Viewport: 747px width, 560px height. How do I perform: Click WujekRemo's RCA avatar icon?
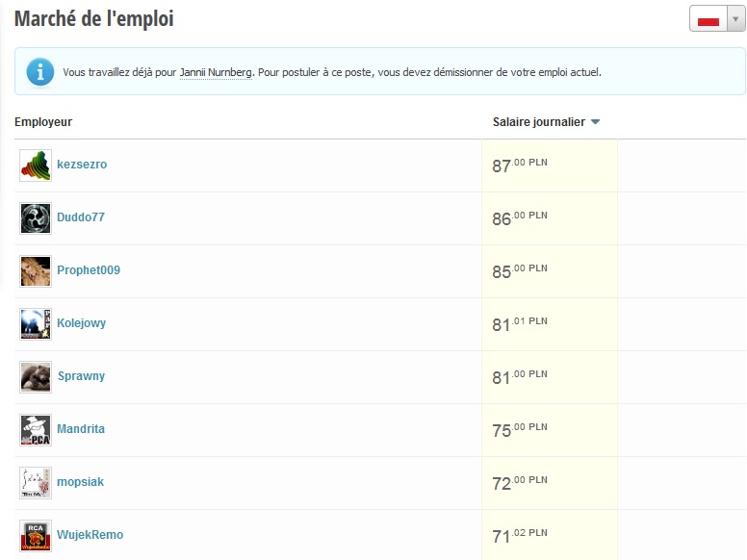coord(36,536)
